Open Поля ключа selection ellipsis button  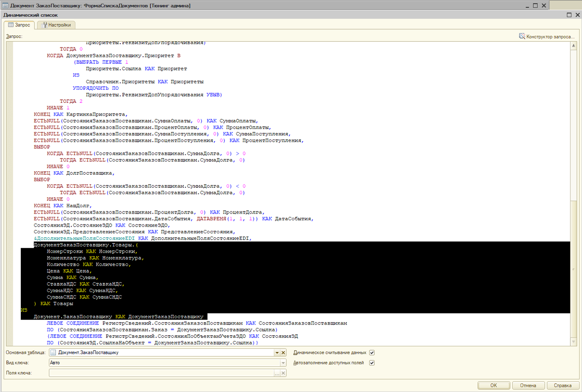277,373
